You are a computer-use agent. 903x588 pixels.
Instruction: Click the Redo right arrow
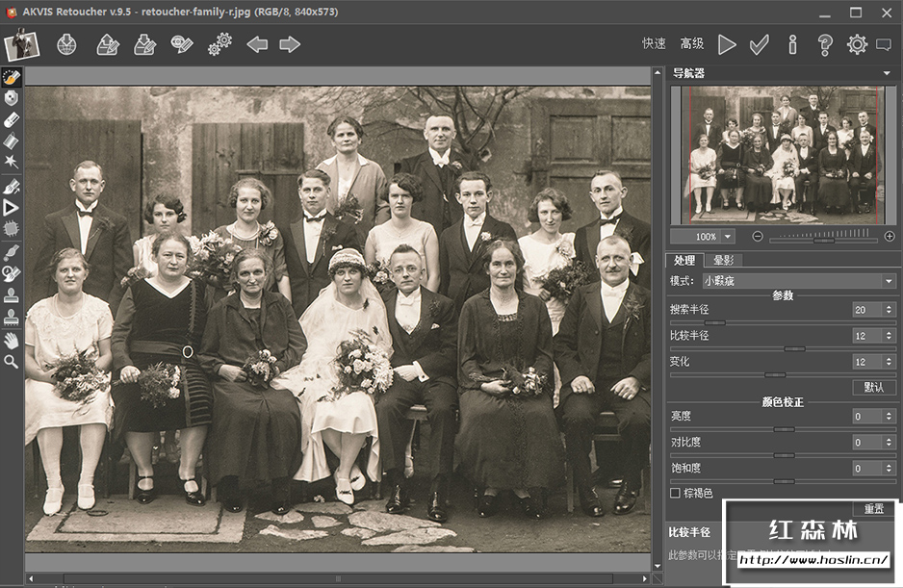289,44
